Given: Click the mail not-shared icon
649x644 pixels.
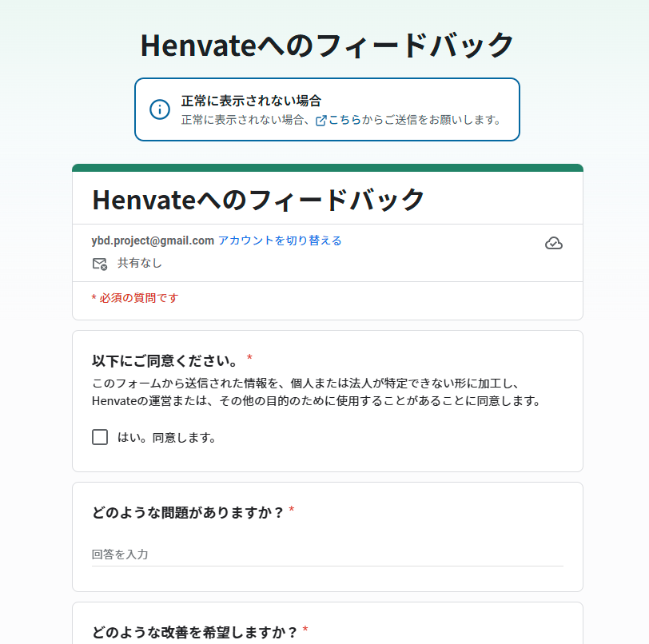Looking at the screenshot, I should tap(100, 264).
